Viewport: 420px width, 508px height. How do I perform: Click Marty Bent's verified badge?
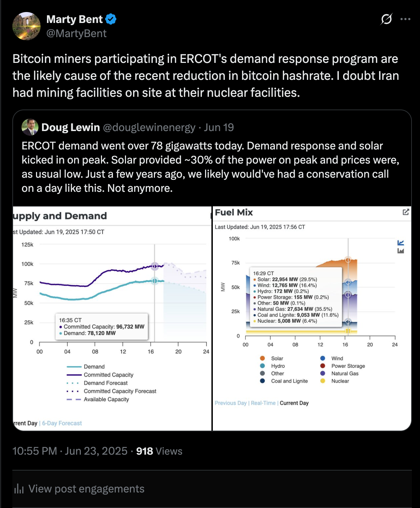point(111,19)
